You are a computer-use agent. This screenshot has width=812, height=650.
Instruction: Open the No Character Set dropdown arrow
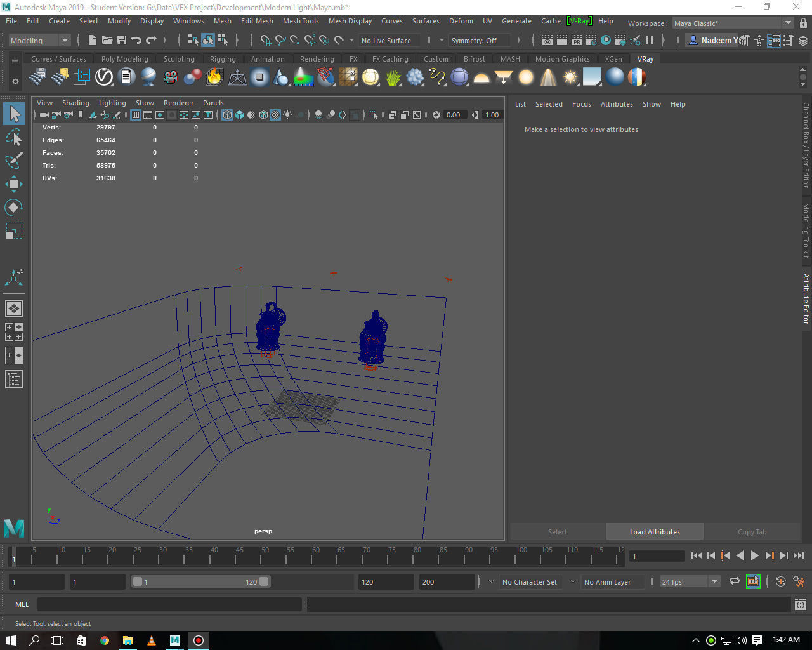pos(491,581)
